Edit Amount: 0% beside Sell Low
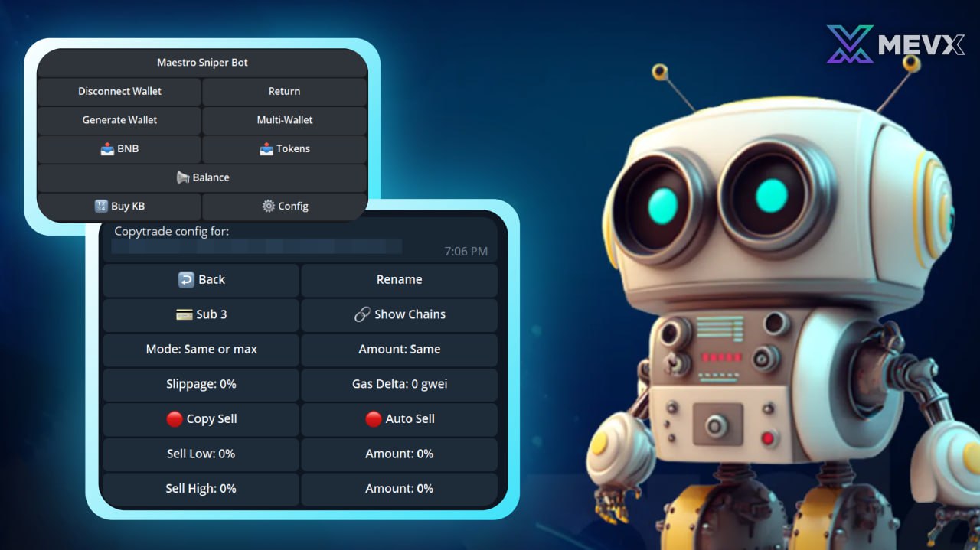Viewport: 980px width, 550px height. [399, 454]
